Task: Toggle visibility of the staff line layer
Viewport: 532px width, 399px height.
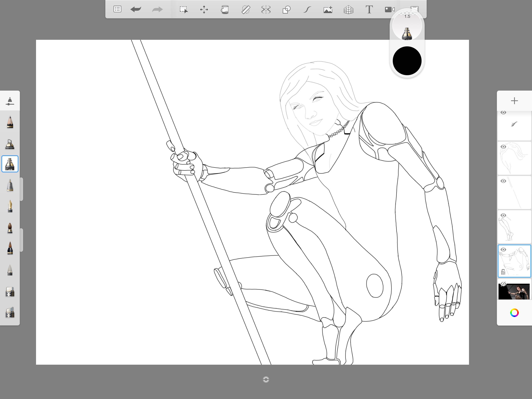Action: click(x=503, y=181)
